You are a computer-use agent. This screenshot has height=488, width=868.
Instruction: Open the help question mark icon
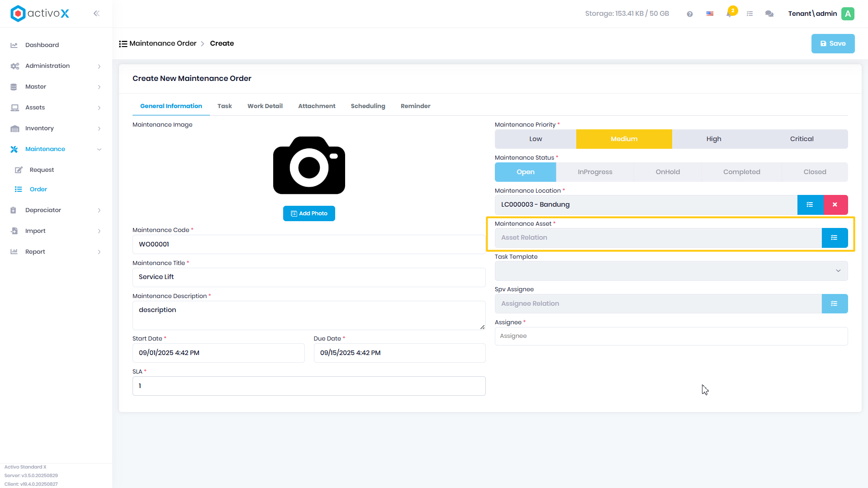coord(690,14)
